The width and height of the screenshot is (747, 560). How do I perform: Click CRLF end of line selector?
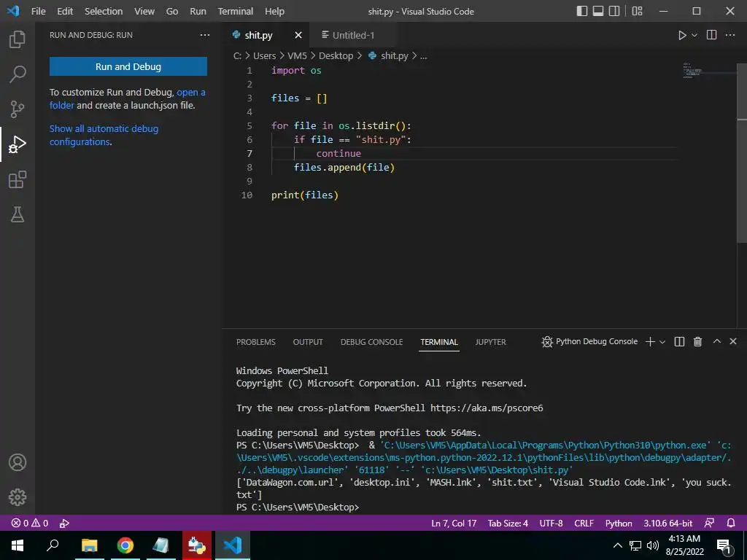(x=584, y=523)
